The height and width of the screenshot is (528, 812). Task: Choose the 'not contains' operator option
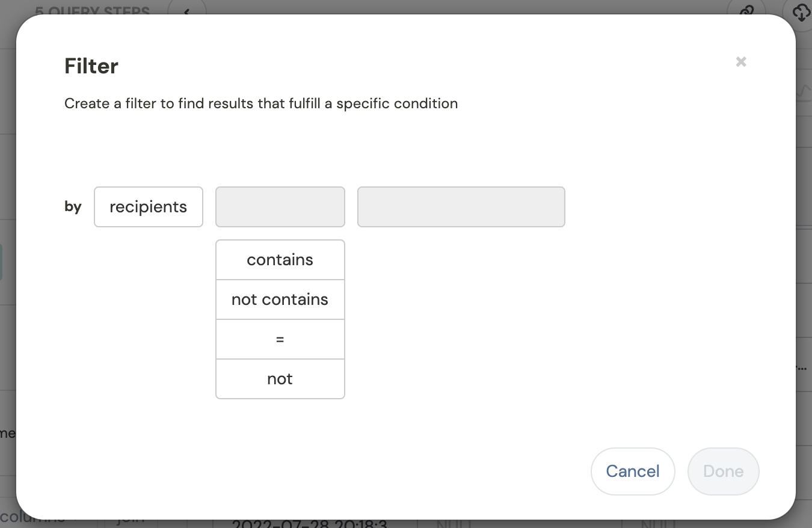pos(280,299)
